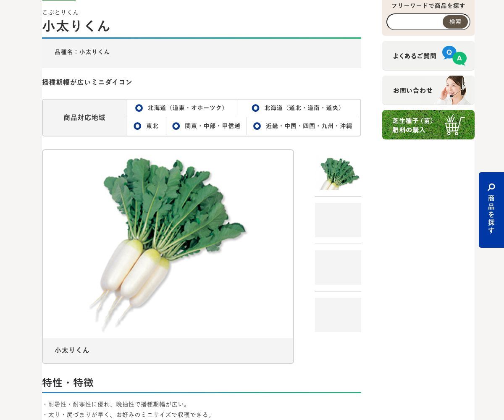Select the fourth empty thumbnail slot

(338, 315)
